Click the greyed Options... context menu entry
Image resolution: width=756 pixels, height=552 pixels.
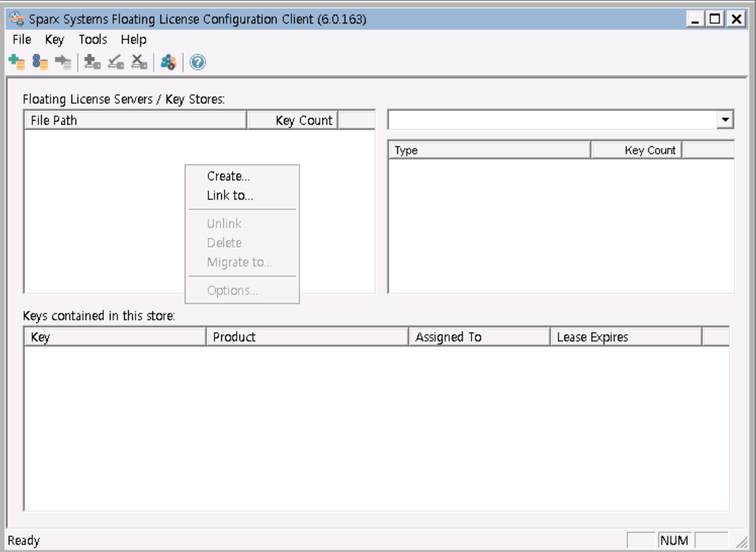[242, 290]
